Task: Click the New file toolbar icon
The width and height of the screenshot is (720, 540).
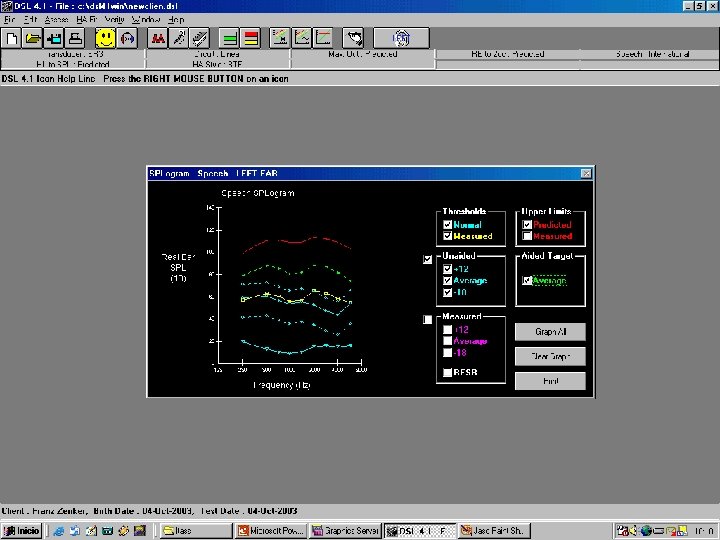Action: (12, 38)
